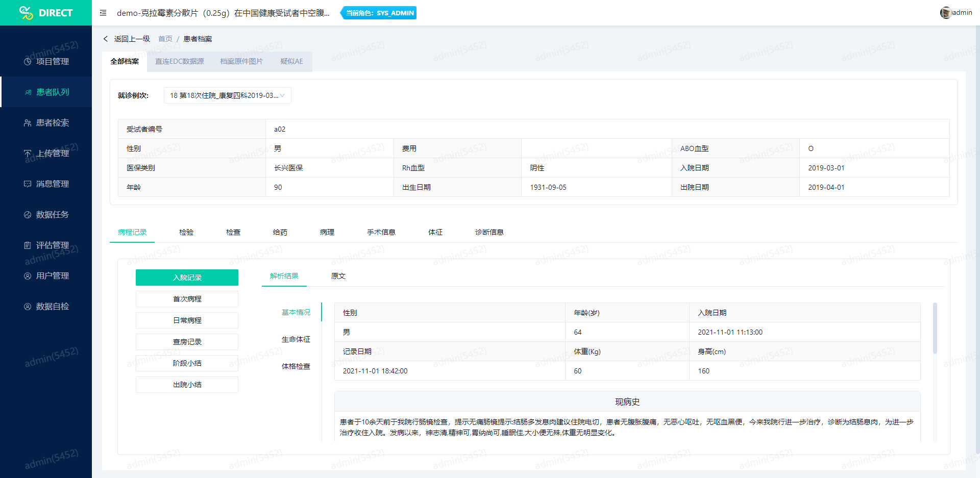Click the admin avatar icon
Image resolution: width=980 pixels, height=478 pixels.
pyautogui.click(x=945, y=13)
